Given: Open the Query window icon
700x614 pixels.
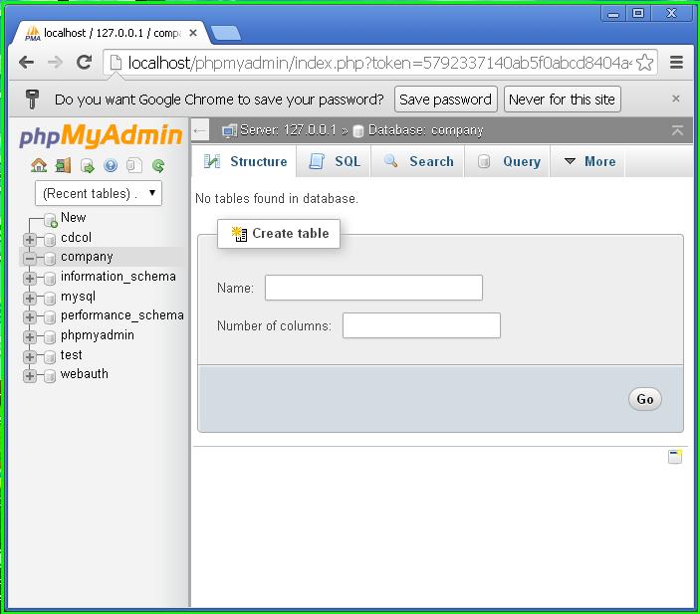Looking at the screenshot, I should [87, 166].
